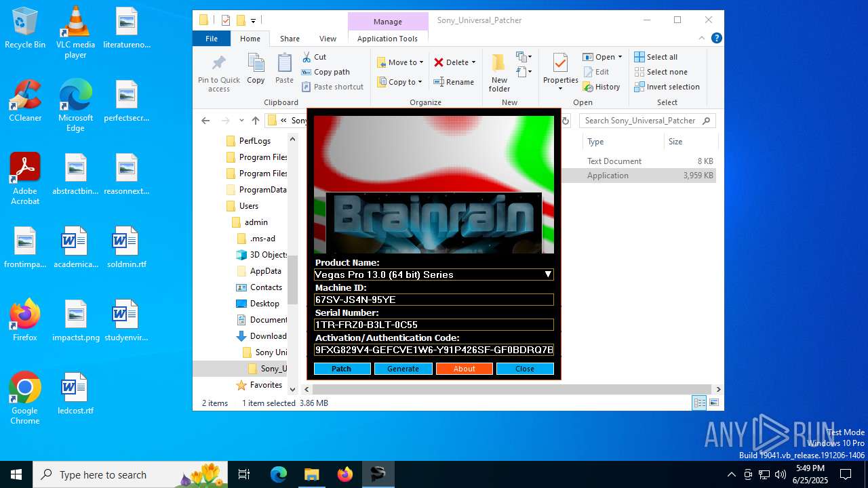Click the Machine ID field

[434, 300]
